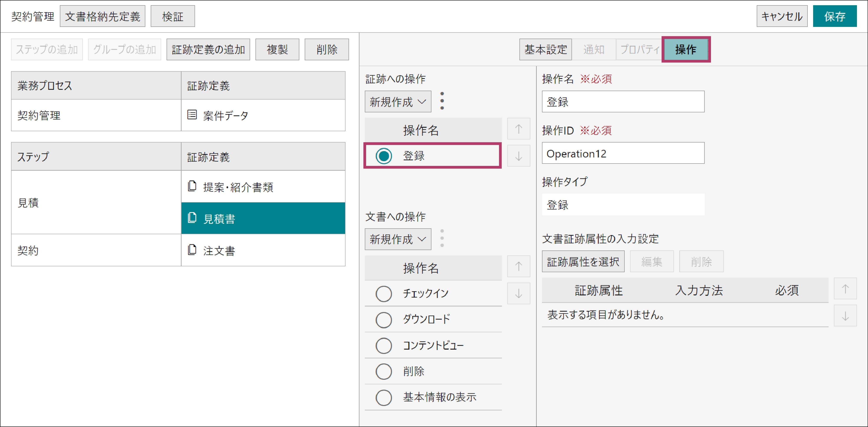Click the 削除 button beside 編集
Image resolution: width=868 pixels, height=427 pixels.
pos(701,261)
